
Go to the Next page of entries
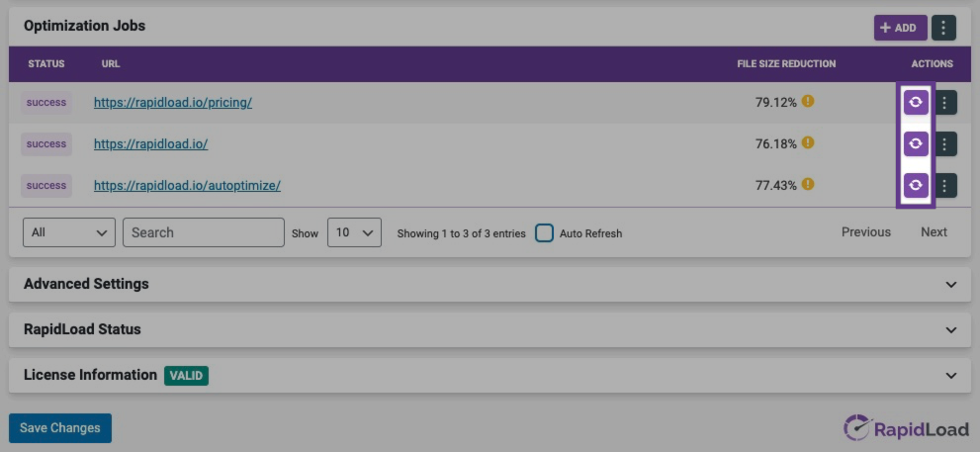point(934,232)
